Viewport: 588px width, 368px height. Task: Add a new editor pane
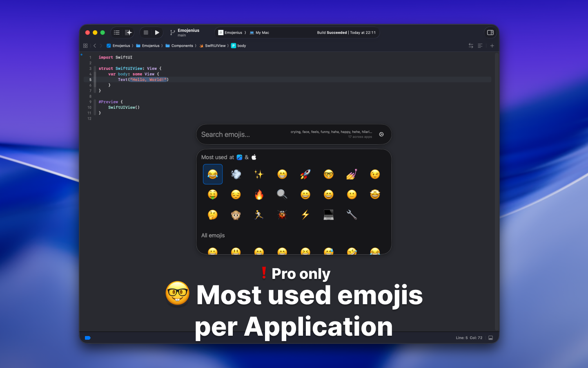point(492,46)
